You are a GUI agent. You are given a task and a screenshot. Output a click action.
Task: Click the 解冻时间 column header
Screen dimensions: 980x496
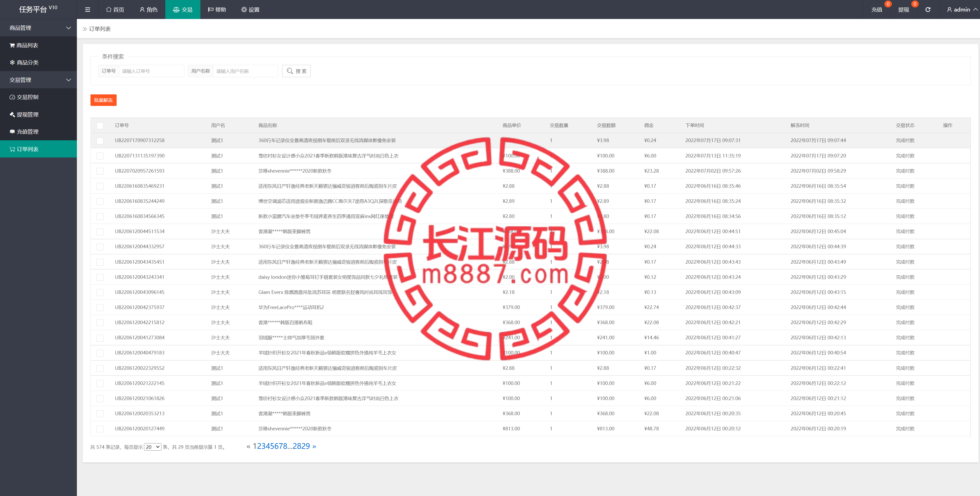tap(800, 125)
